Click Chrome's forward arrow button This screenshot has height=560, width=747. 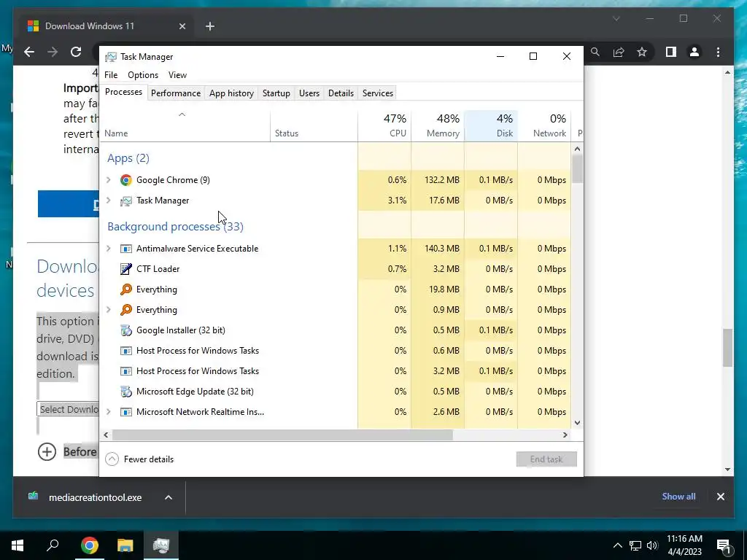point(53,52)
